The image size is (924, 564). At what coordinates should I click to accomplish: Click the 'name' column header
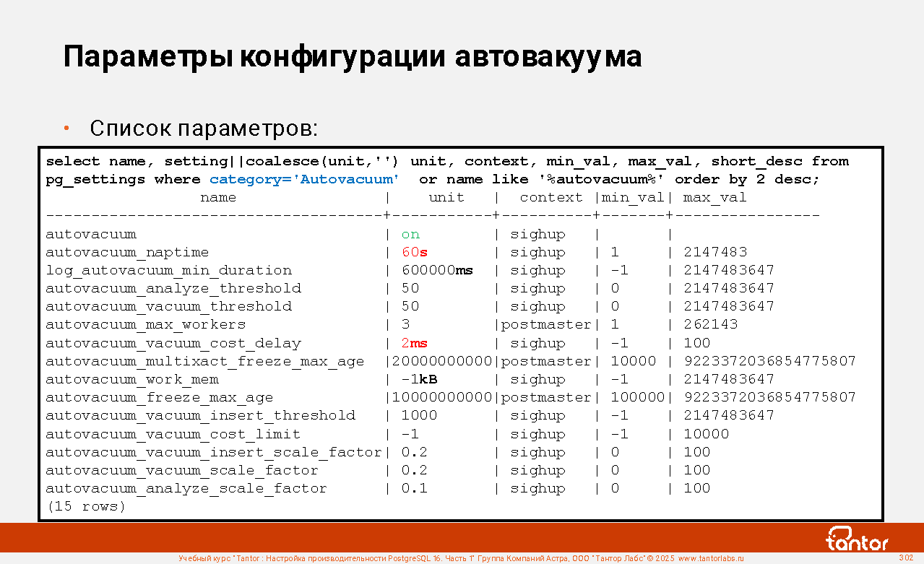click(x=218, y=197)
